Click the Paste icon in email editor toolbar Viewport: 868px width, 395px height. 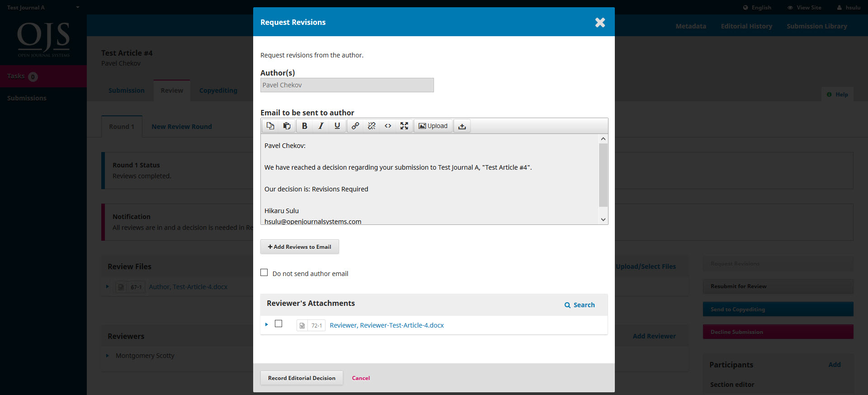pos(287,126)
